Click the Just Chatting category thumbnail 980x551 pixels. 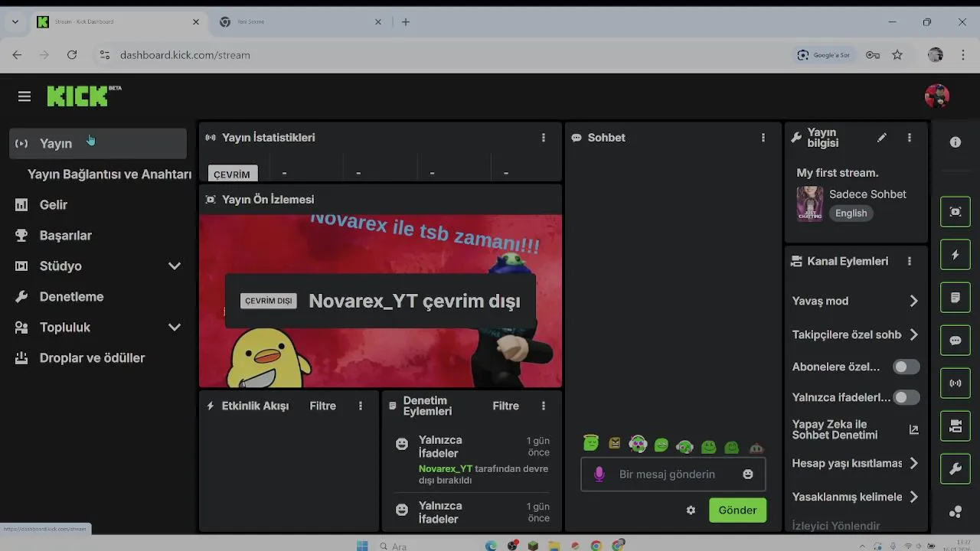(x=810, y=204)
